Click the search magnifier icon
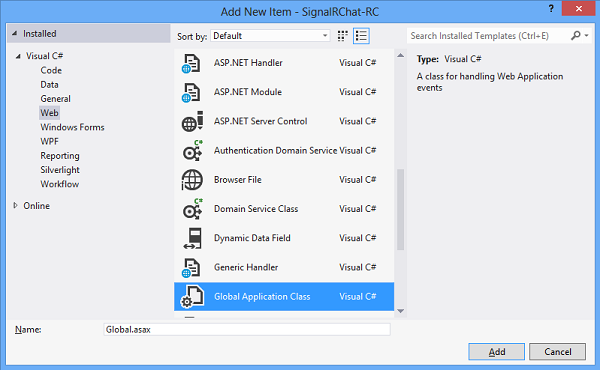The image size is (600, 370). tap(576, 36)
